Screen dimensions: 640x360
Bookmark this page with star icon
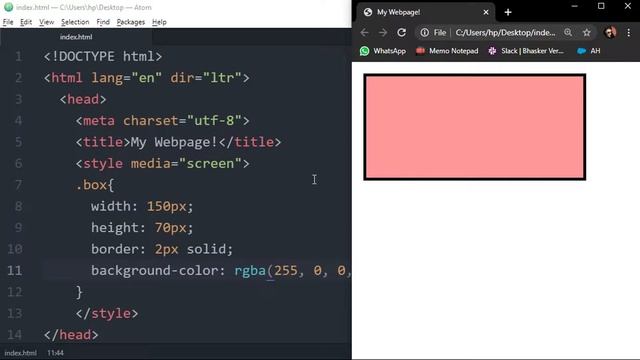pos(587,33)
